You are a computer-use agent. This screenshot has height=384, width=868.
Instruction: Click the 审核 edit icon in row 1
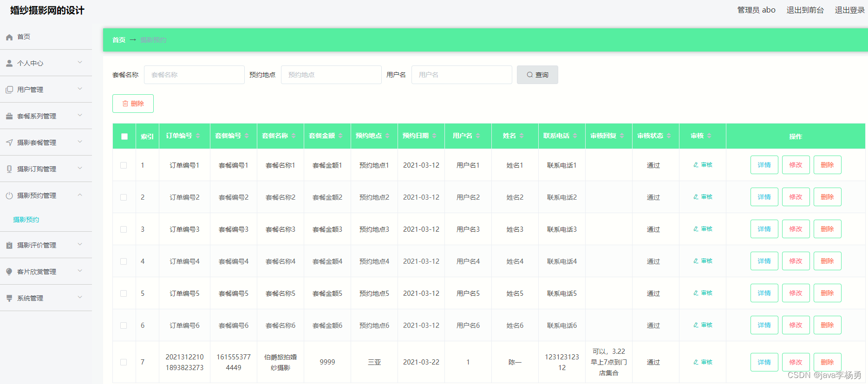coord(696,165)
